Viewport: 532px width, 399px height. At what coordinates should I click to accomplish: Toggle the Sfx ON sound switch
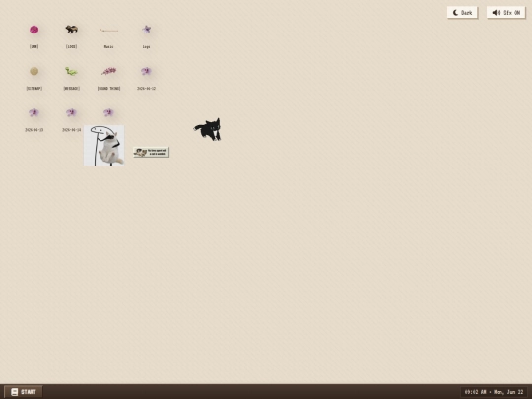click(x=505, y=13)
